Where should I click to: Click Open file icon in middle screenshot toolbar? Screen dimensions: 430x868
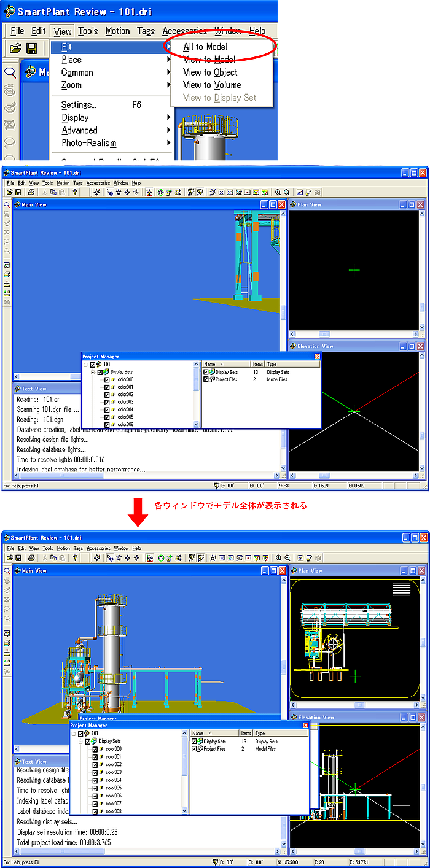click(9, 192)
